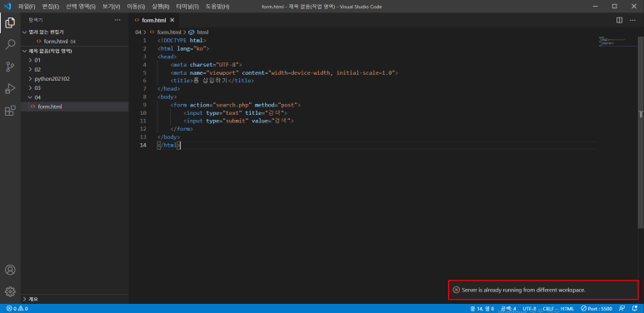Open Explorer panel more actions ellipsis
Viewport: 644px width, 313px height.
(117, 20)
